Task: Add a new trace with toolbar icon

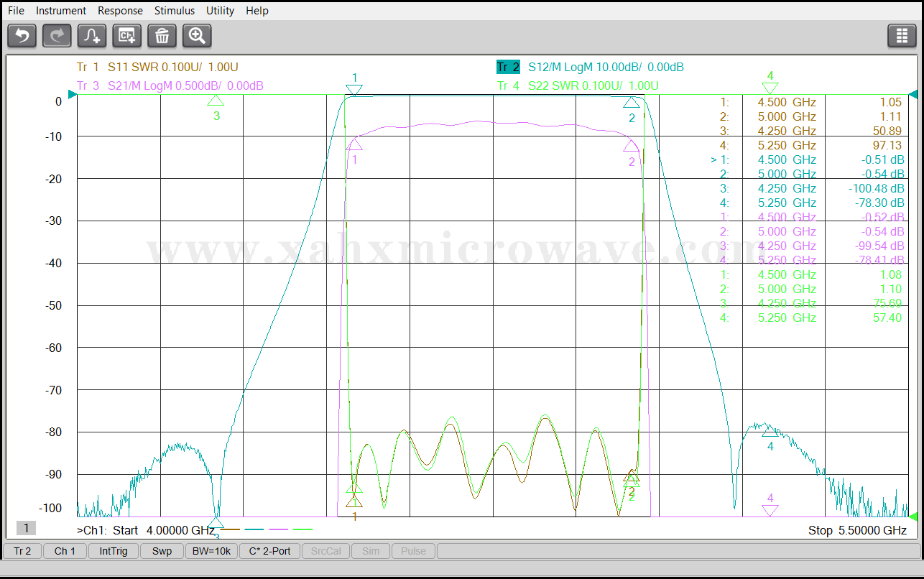Action: [x=92, y=35]
